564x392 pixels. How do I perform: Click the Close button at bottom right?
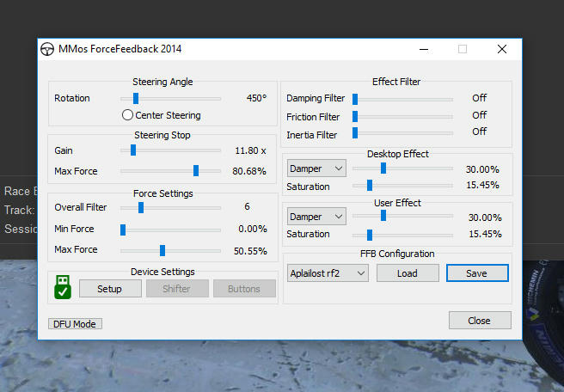479,320
